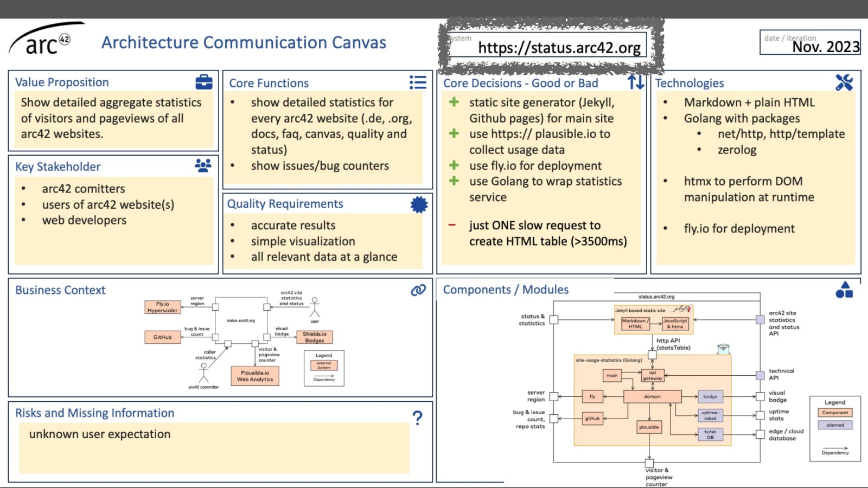
Task: Click the Value Proposition heading
Action: click(x=62, y=82)
